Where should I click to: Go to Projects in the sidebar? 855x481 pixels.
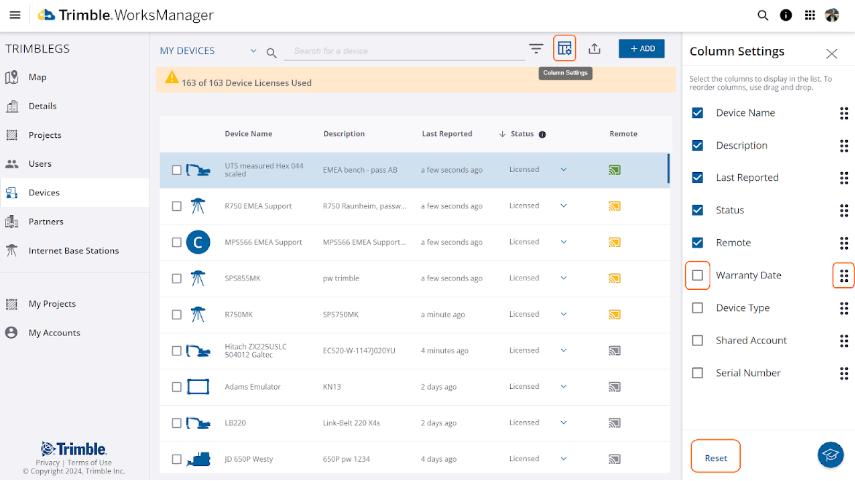(x=44, y=135)
